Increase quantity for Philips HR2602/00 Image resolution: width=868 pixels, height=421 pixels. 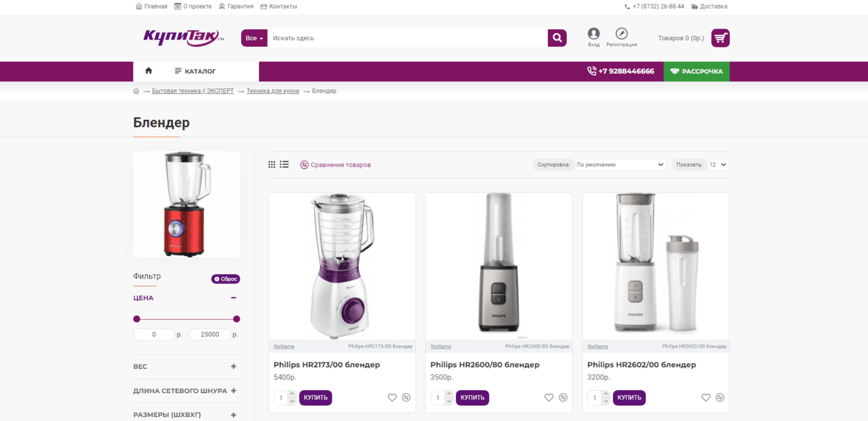606,394
